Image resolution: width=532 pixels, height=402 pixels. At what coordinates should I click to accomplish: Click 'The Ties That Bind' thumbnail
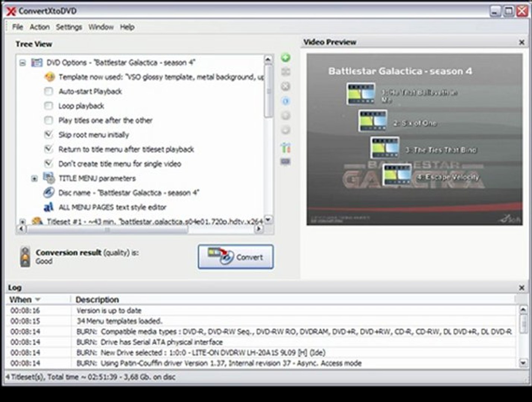coord(385,147)
